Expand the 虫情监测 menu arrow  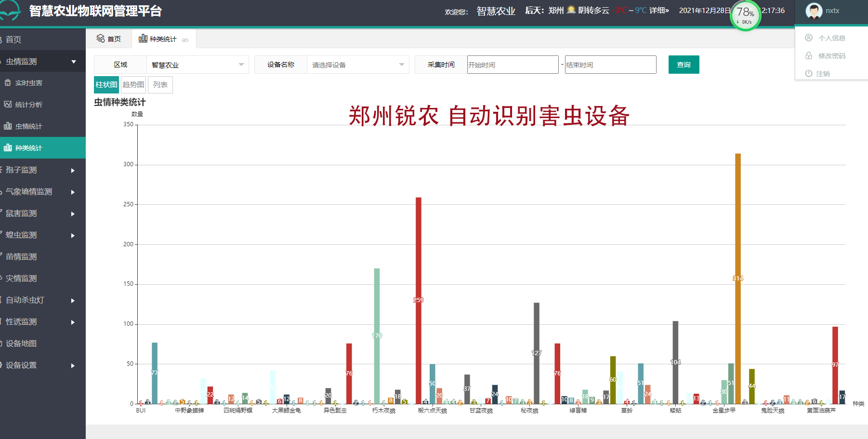coord(74,62)
